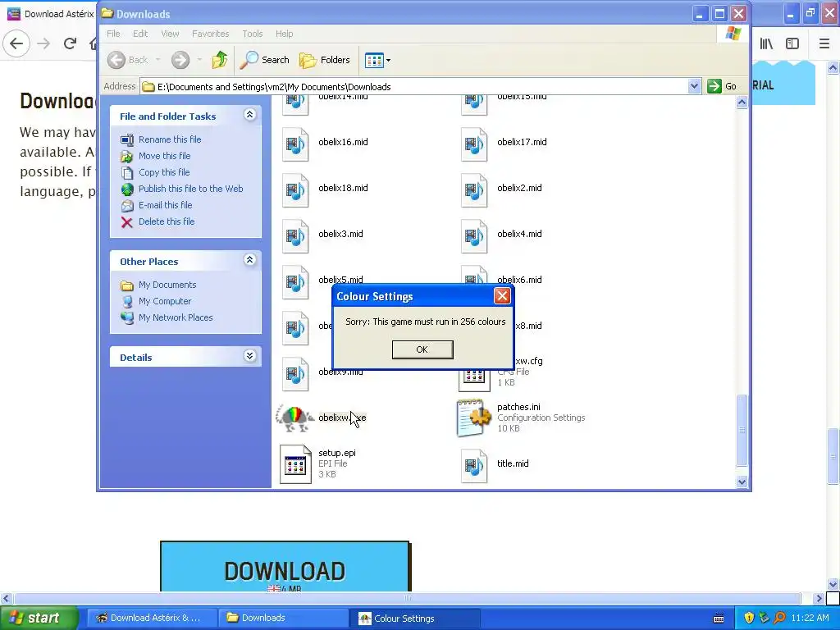
Task: Collapse the Other Places panel
Action: (249, 260)
